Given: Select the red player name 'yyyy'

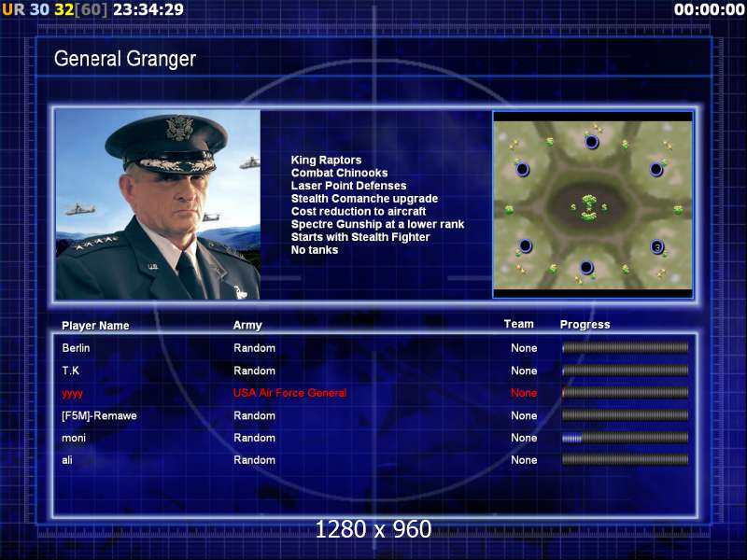Looking at the screenshot, I should pyautogui.click(x=73, y=394).
